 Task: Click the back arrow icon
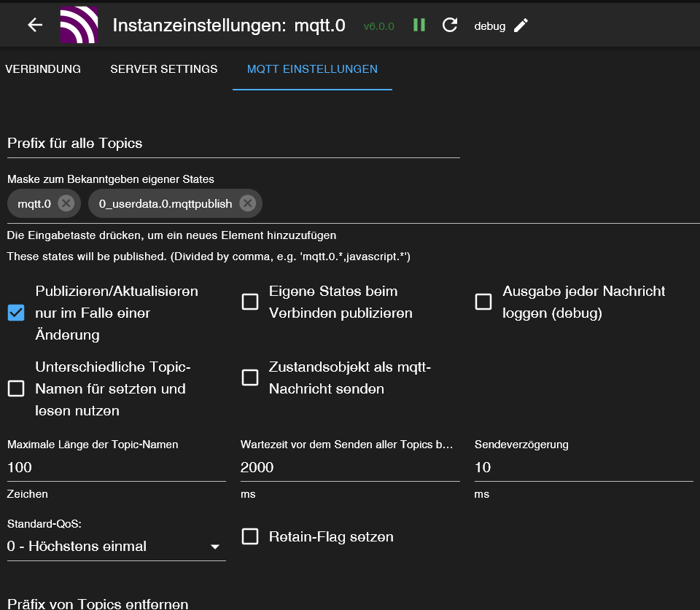pos(35,25)
